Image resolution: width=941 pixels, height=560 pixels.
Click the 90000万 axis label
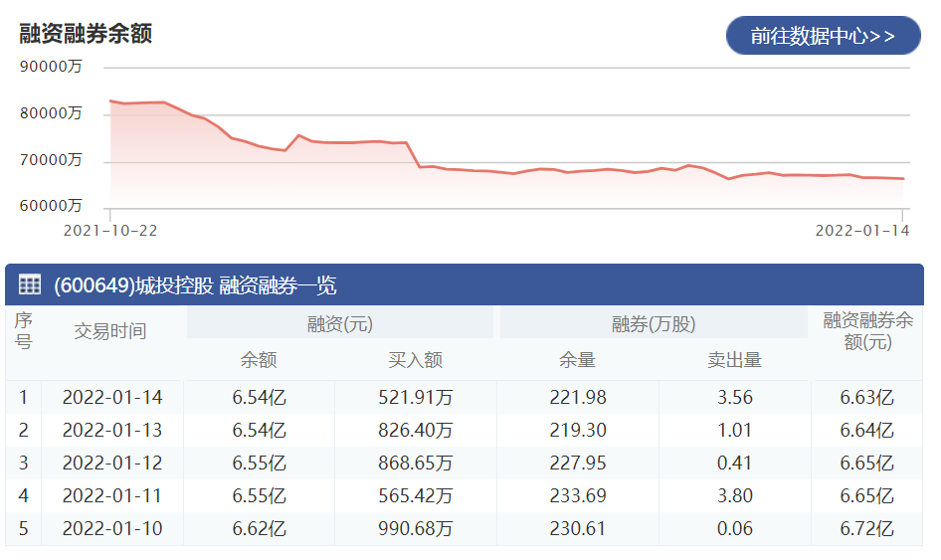(x=51, y=66)
